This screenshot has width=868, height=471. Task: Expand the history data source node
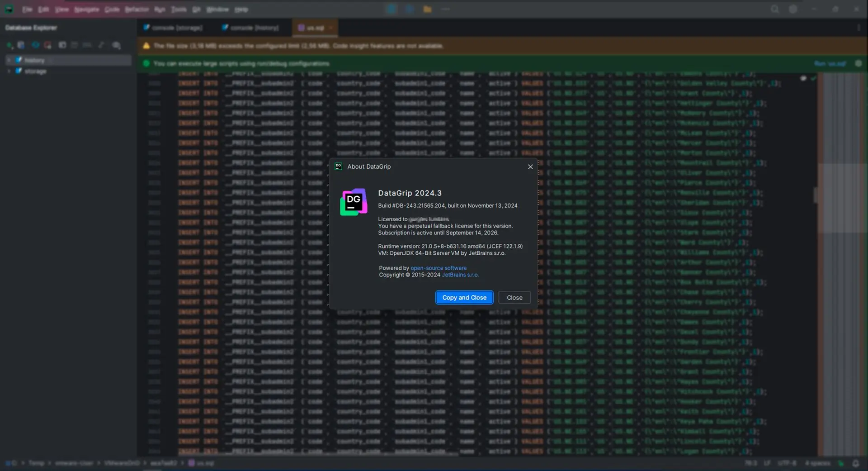[9, 60]
